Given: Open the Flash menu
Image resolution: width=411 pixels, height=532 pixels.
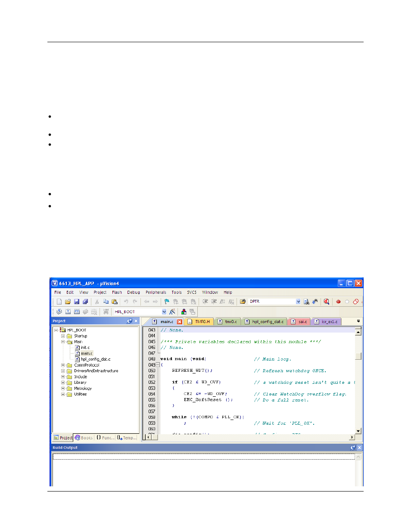Looking at the screenshot, I should click(x=117, y=292).
